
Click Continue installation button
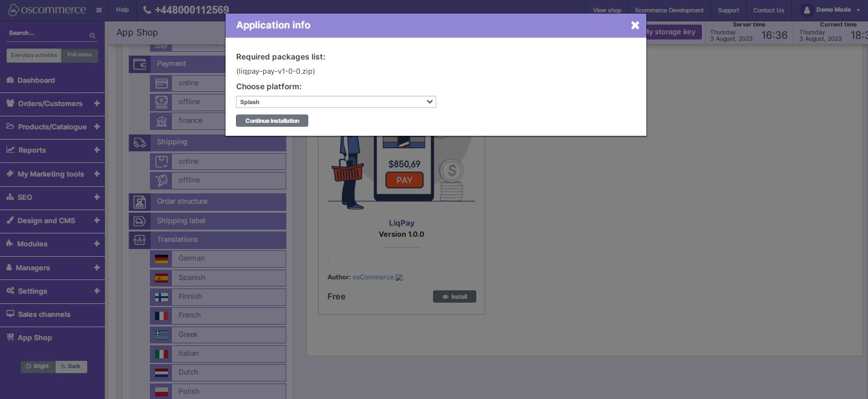point(272,121)
